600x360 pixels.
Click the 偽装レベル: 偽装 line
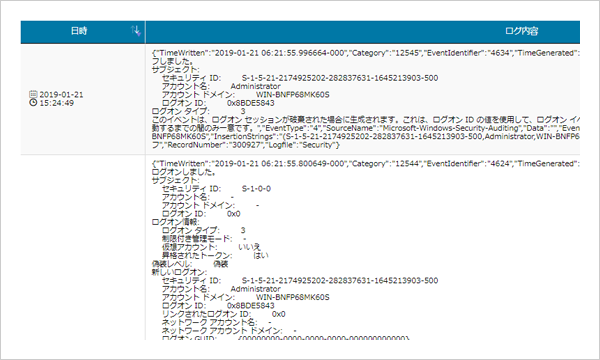click(190, 264)
